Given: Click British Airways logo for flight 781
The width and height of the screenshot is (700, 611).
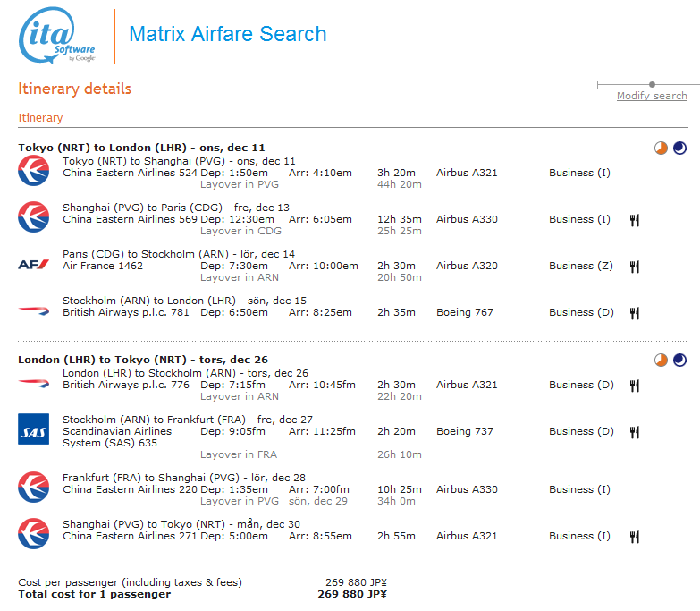Looking at the screenshot, I should coord(33,311).
